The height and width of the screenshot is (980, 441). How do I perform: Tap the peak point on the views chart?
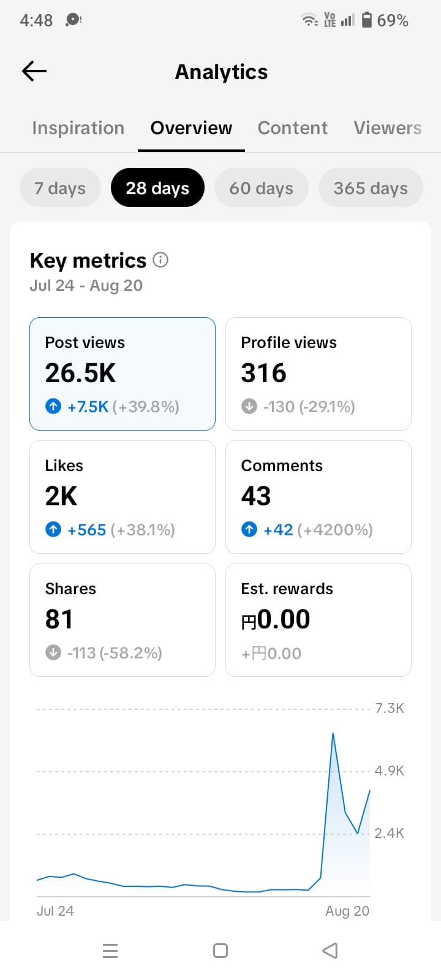tap(333, 733)
